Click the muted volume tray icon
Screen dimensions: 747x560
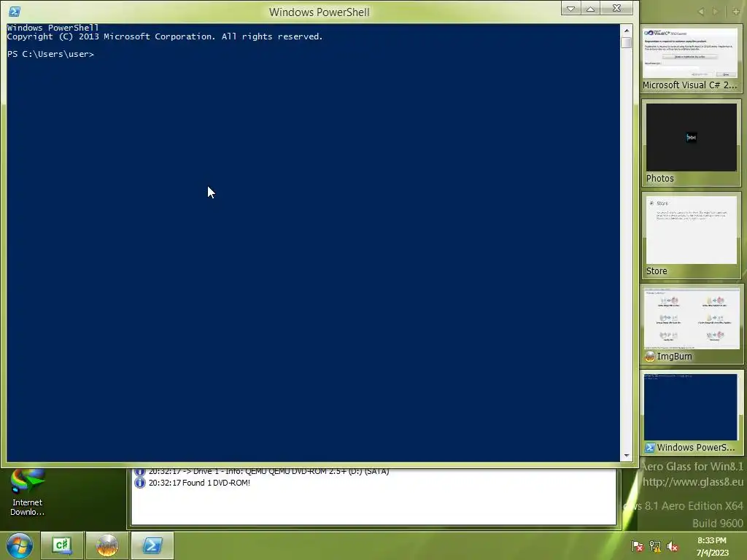tap(672, 546)
